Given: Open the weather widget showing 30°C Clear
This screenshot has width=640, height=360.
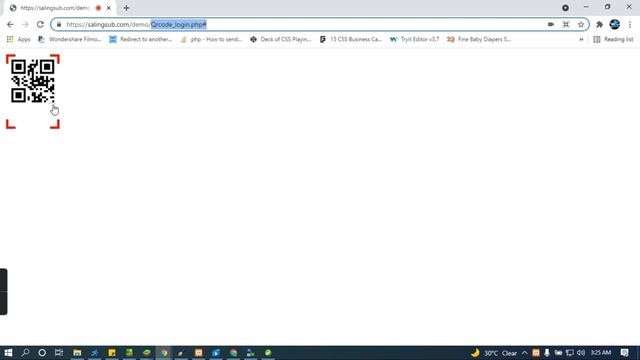Looking at the screenshot, I should (494, 353).
